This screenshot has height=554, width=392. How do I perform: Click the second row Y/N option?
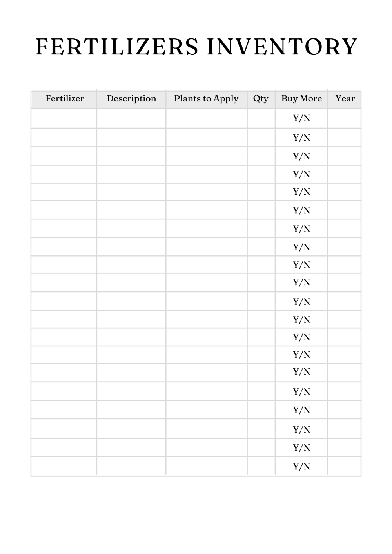pyautogui.click(x=301, y=138)
